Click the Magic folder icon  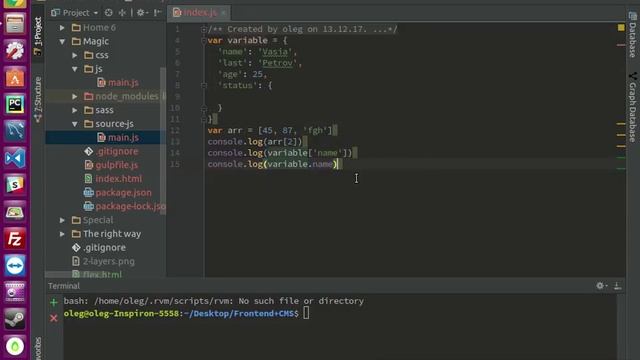click(x=76, y=41)
